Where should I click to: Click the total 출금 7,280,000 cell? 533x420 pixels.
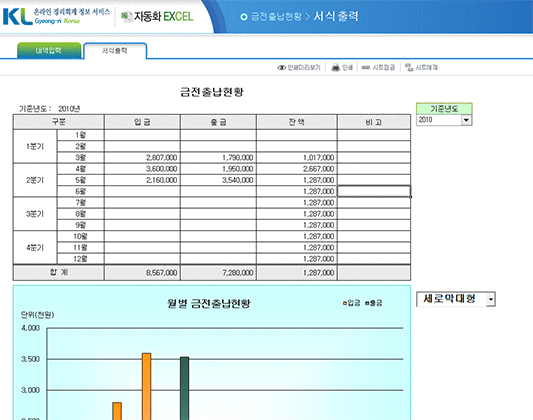(218, 273)
